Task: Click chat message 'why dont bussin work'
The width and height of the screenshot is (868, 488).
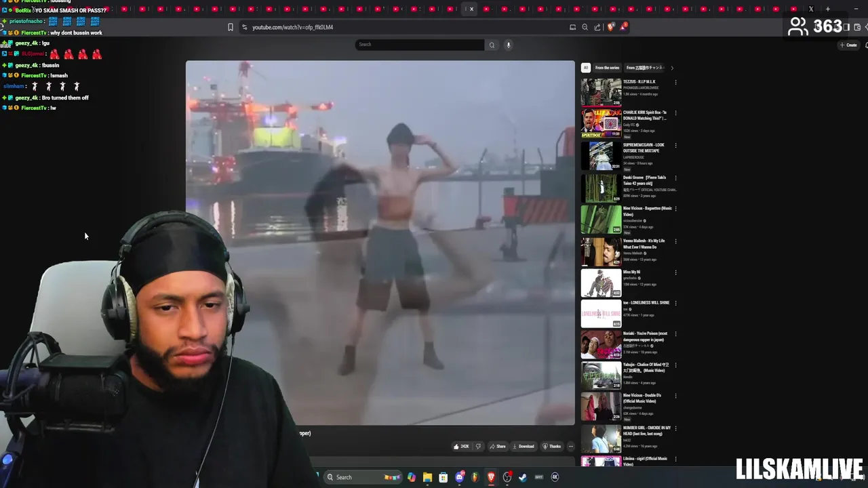Action: [76, 33]
